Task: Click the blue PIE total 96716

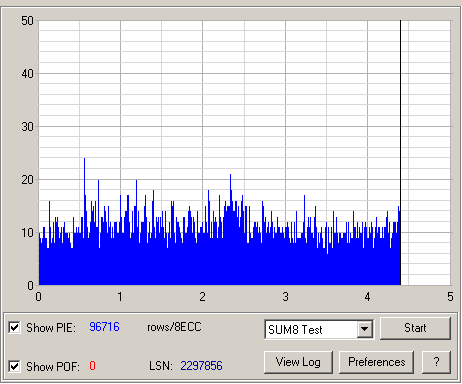Action: tap(104, 327)
